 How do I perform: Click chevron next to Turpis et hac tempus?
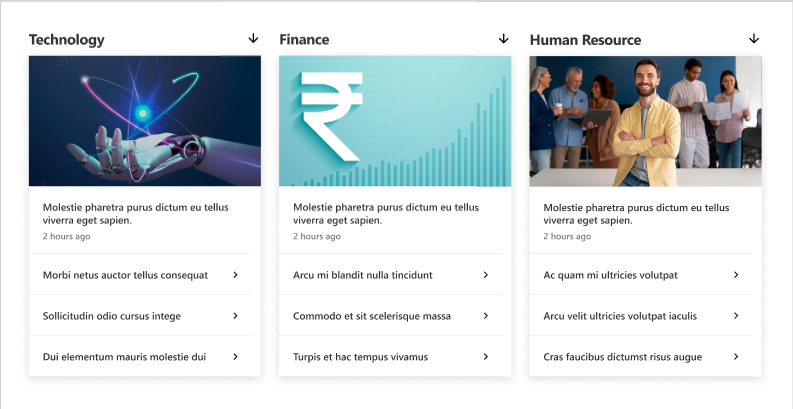[485, 357]
